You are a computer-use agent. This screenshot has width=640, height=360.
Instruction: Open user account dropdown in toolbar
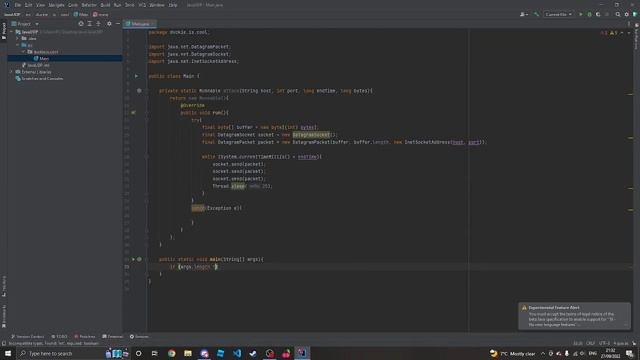(524, 14)
